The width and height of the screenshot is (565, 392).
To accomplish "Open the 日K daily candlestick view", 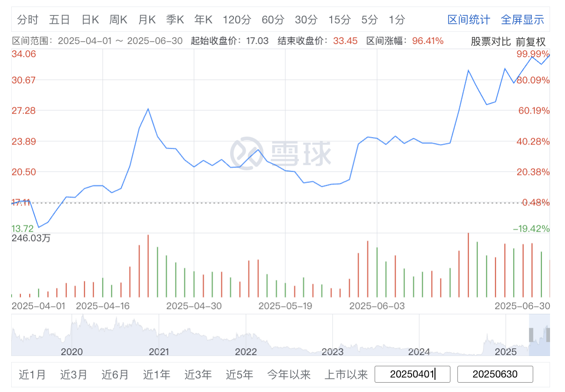I will (x=90, y=20).
